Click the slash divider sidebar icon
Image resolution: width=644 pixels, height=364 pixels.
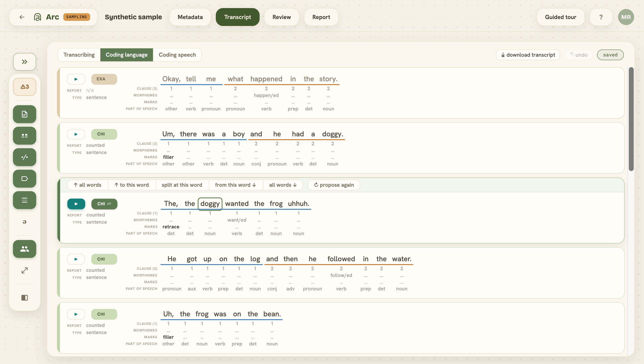25,157
